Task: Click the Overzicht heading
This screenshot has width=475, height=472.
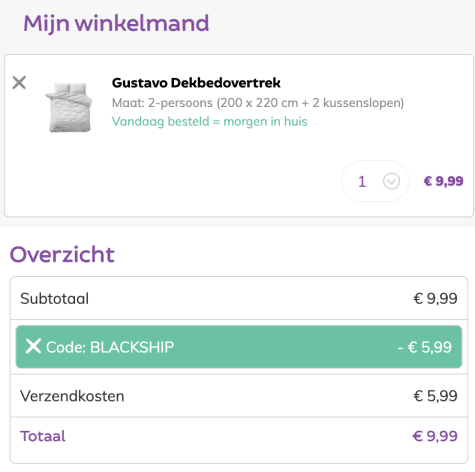Action: 62,254
